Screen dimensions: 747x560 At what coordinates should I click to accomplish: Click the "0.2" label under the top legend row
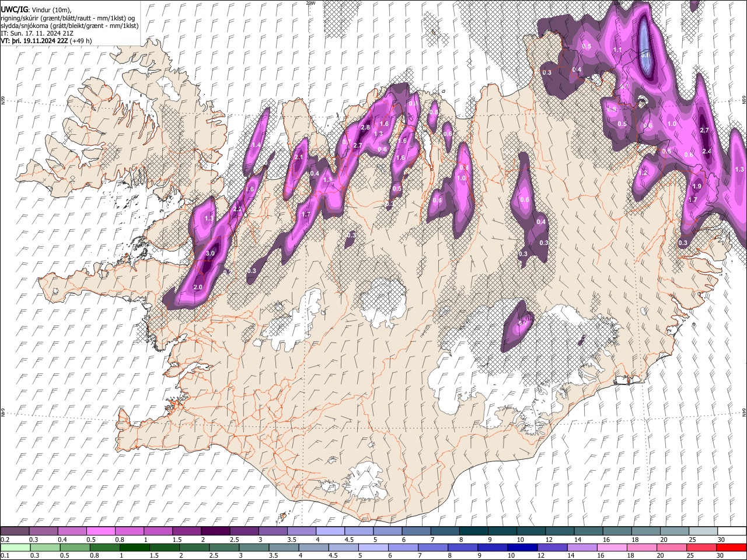[5, 540]
